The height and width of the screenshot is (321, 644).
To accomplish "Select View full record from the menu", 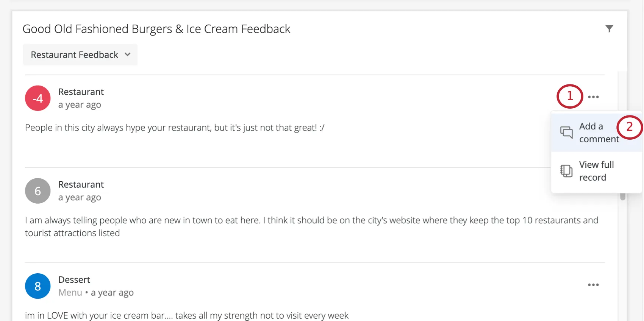I will 596,171.
